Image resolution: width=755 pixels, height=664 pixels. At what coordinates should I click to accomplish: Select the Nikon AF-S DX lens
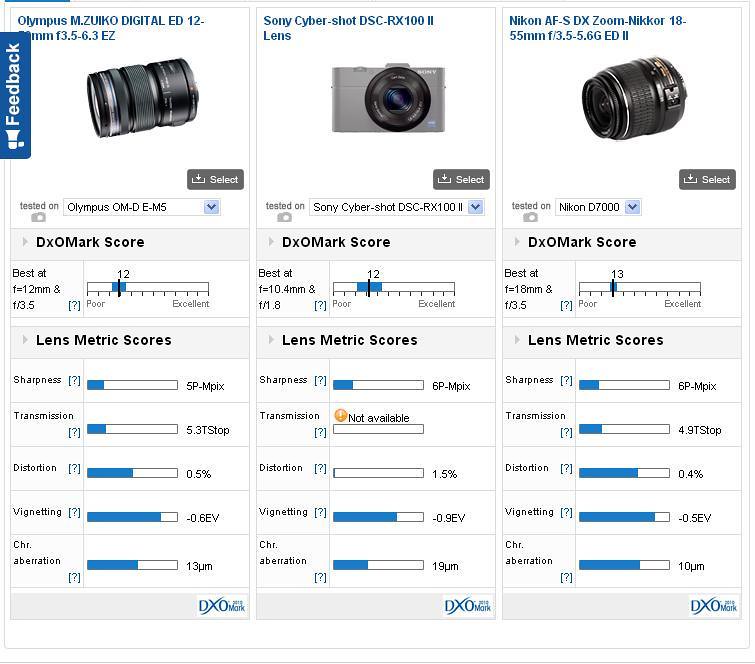(x=707, y=180)
